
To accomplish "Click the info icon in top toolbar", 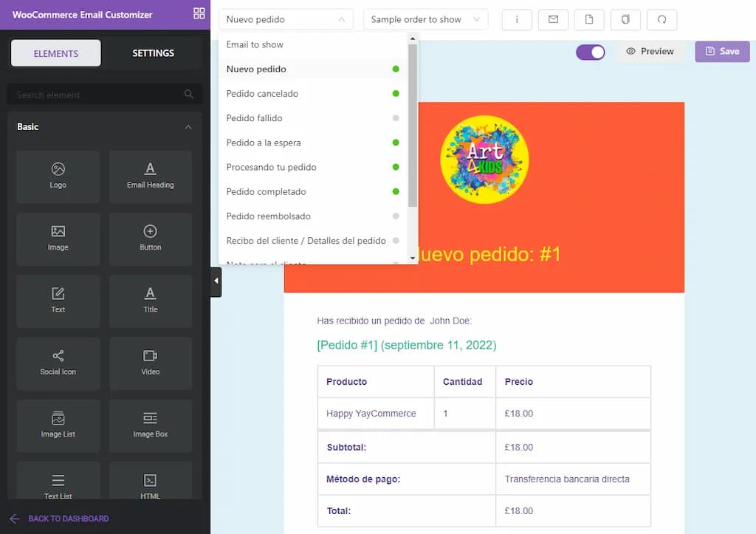I will [x=517, y=20].
